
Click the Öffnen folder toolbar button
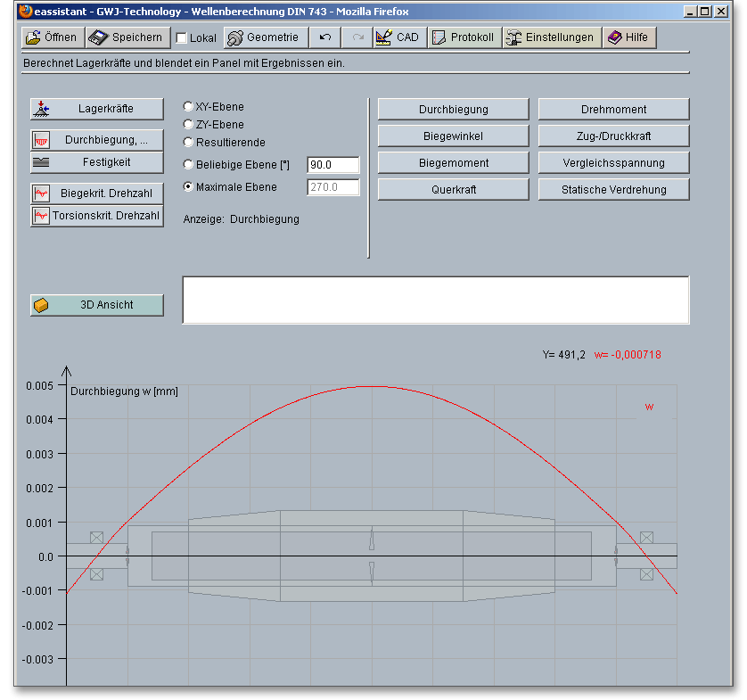pos(52,37)
